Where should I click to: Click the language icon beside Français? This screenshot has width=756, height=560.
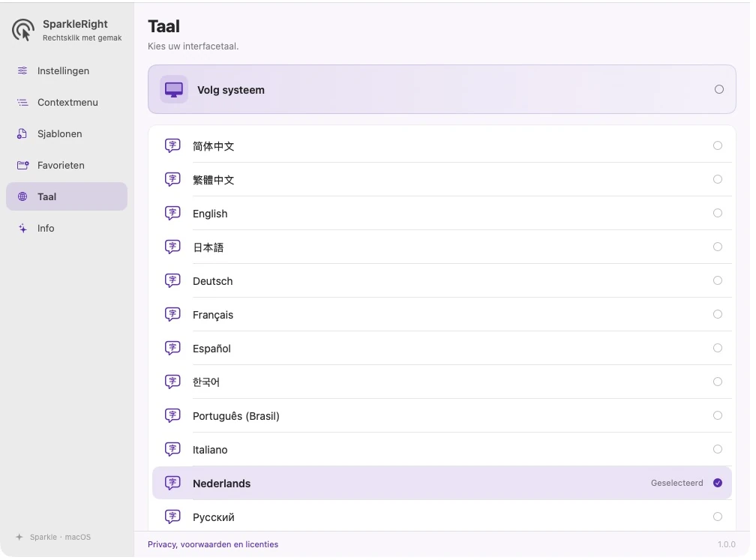(172, 314)
